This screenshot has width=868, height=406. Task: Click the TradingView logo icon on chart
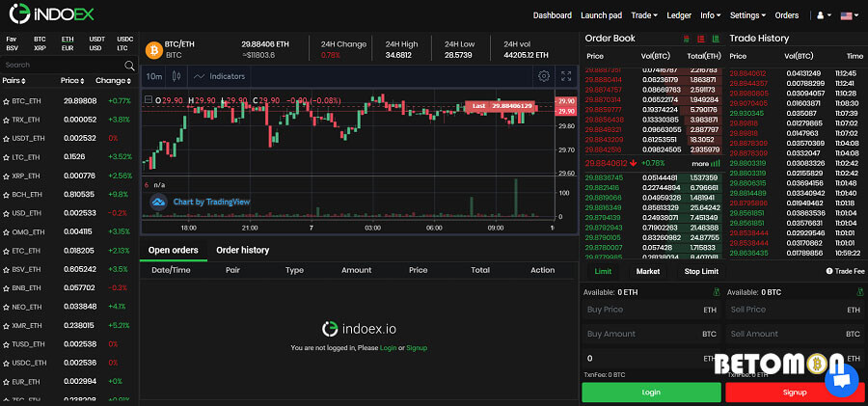(159, 203)
